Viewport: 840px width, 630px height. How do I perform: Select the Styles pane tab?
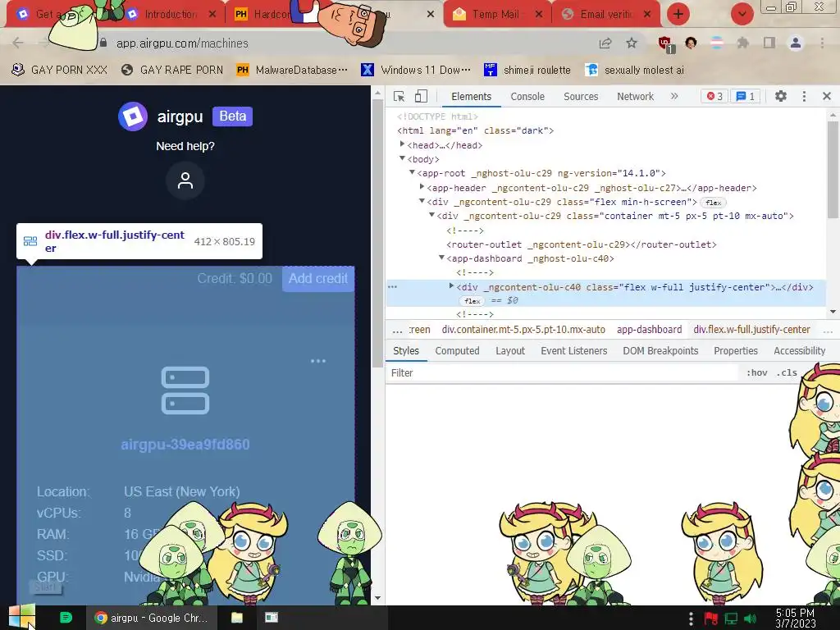tap(405, 351)
